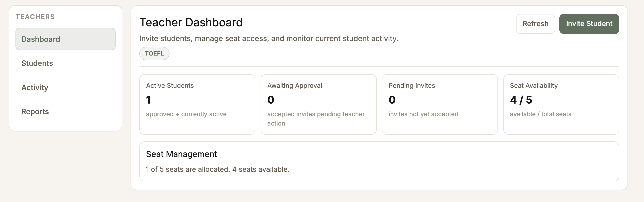
Task: Select the Awaiting Approval card
Action: tap(319, 104)
